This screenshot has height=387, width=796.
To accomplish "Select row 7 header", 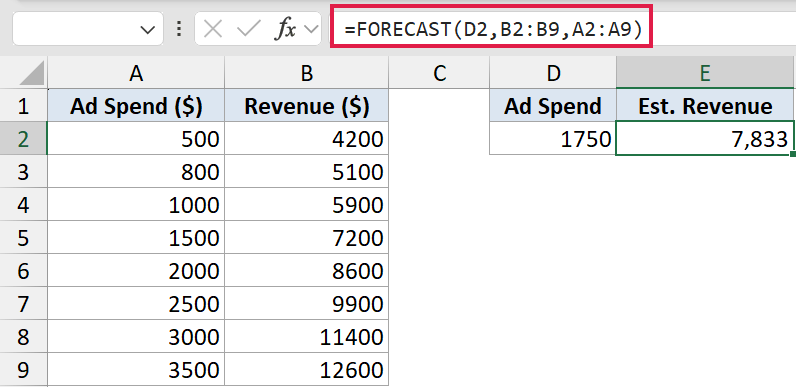I will coord(24,304).
